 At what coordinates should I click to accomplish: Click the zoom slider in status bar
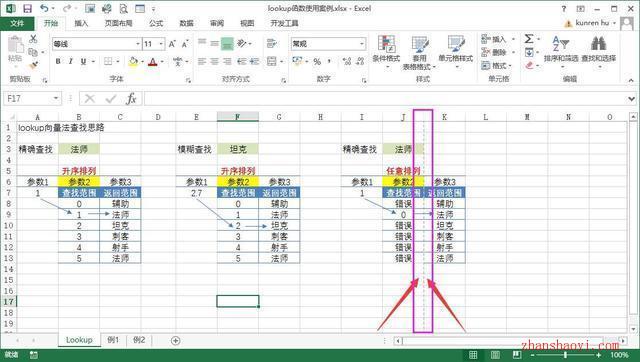[566, 355]
